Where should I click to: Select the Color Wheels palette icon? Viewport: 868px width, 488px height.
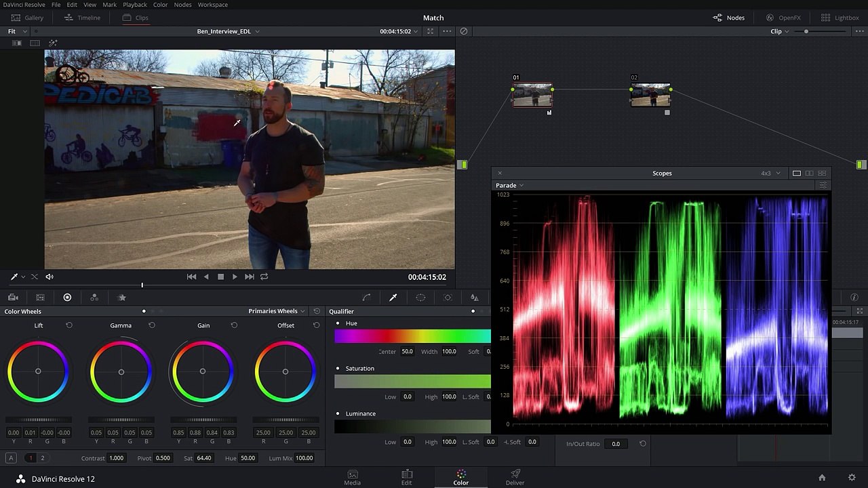(67, 298)
